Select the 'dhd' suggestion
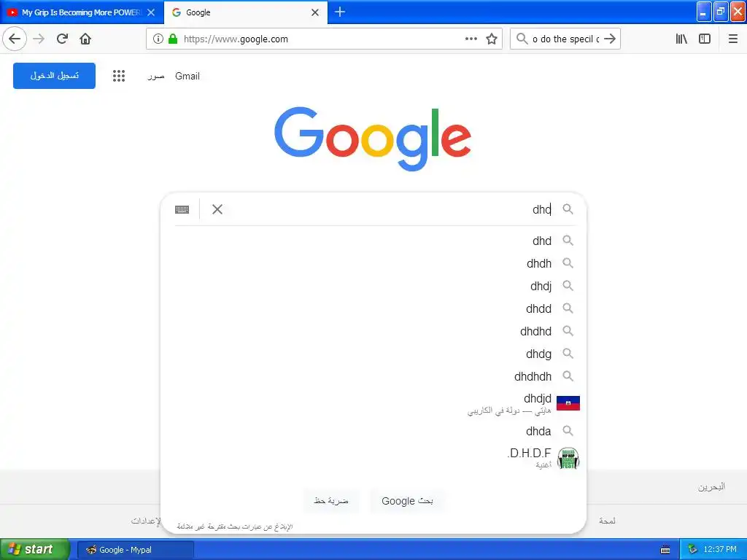Viewport: 747px width, 560px height. click(373, 241)
